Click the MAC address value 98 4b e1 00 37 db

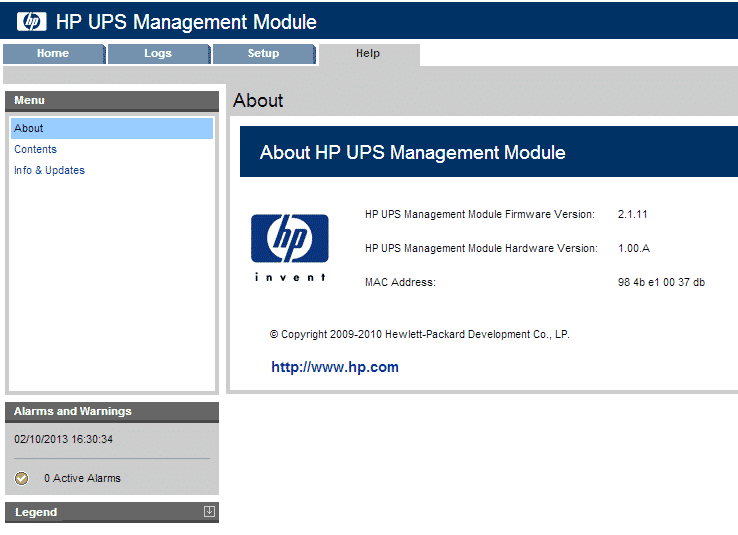pos(661,282)
